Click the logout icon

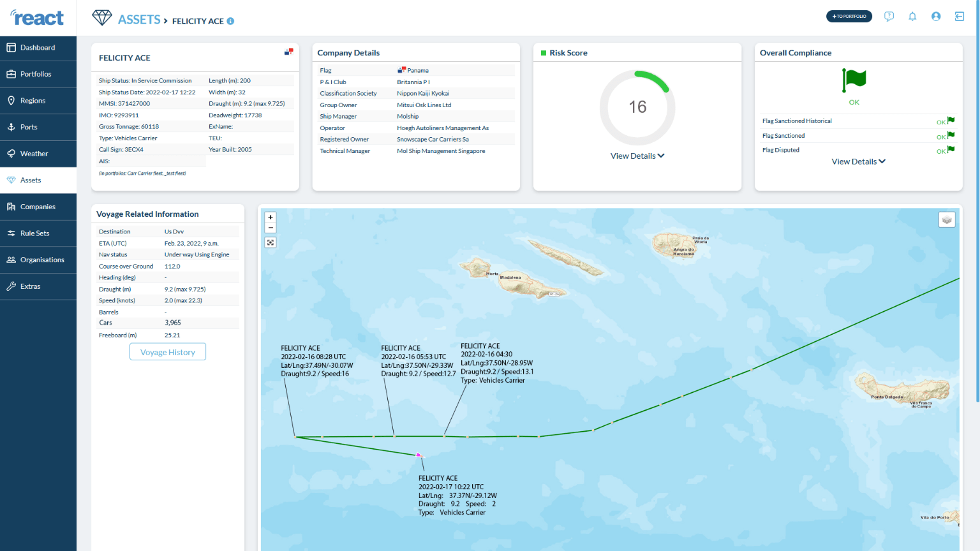960,17
